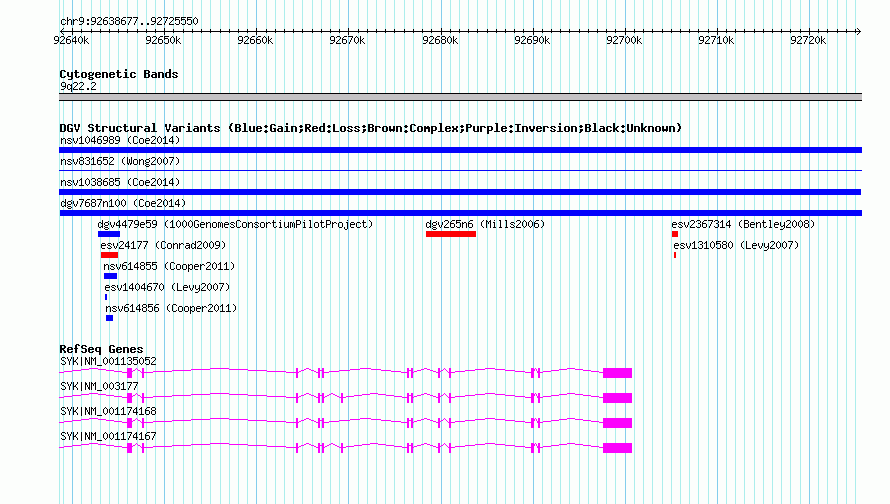
Task: Open transcript label SYK|NM_001174167
Action: [x=108, y=436]
